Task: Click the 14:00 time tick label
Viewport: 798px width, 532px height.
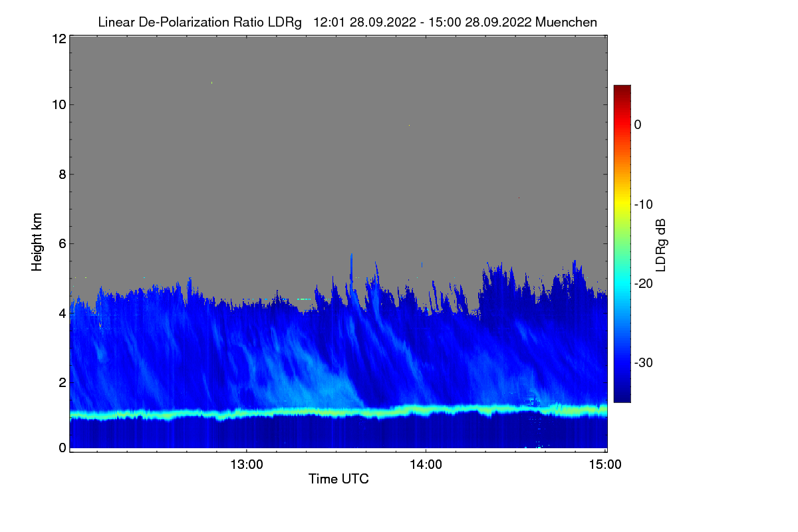Action: pos(426,465)
